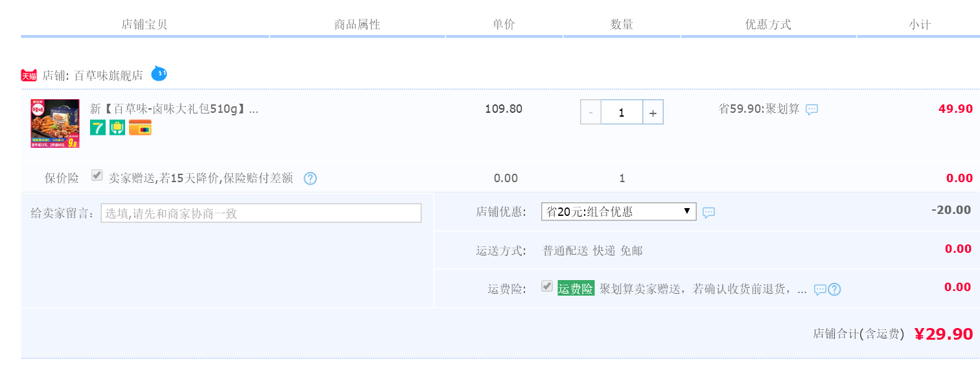Click the green consumer protection bag badge
Viewport: 980px width, 365px height.
pyautogui.click(x=117, y=128)
